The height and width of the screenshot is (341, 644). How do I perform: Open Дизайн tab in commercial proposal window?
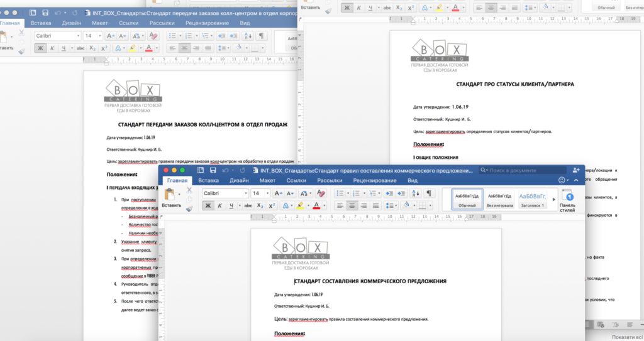click(x=239, y=180)
